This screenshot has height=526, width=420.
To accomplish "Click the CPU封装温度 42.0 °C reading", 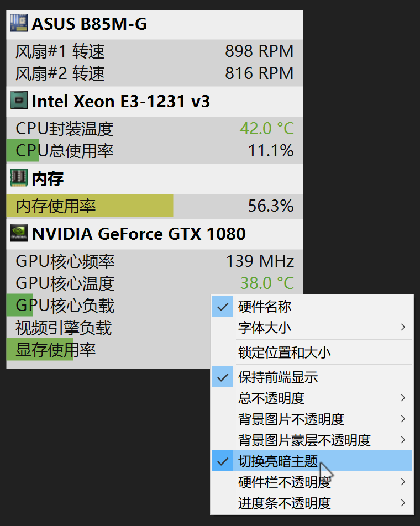I will click(x=266, y=129).
